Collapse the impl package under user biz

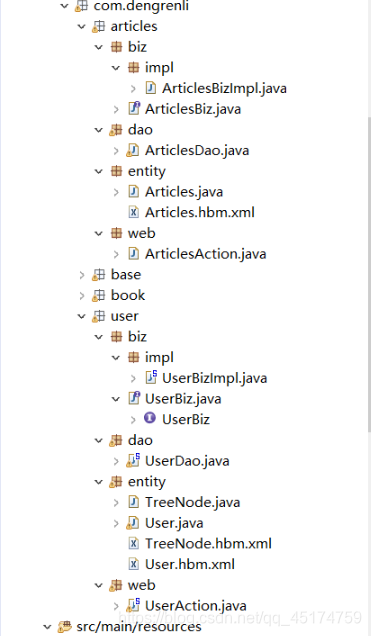116,358
